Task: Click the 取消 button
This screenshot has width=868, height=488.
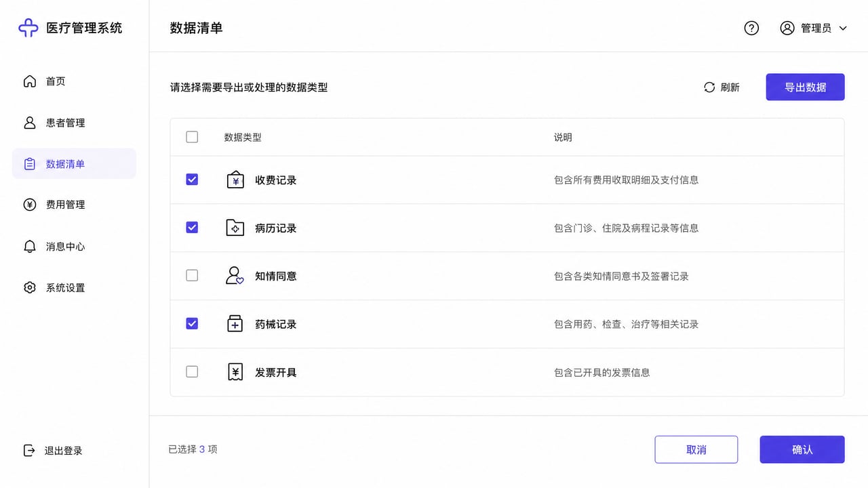Action: tap(696, 449)
